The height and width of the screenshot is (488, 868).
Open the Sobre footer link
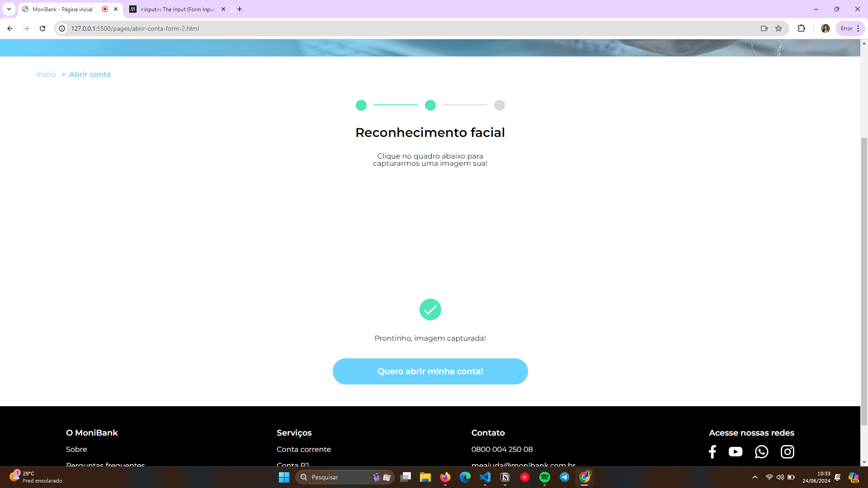click(76, 449)
